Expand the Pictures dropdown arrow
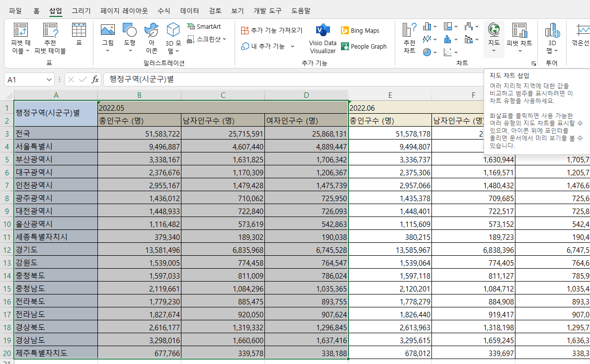The height and width of the screenshot is (364, 590). tap(108, 50)
